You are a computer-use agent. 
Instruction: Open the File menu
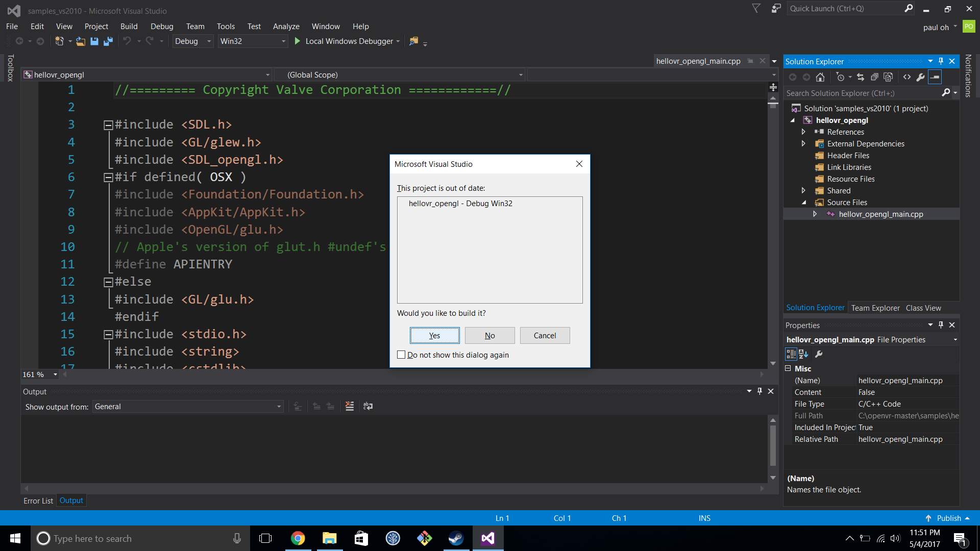tap(12, 26)
